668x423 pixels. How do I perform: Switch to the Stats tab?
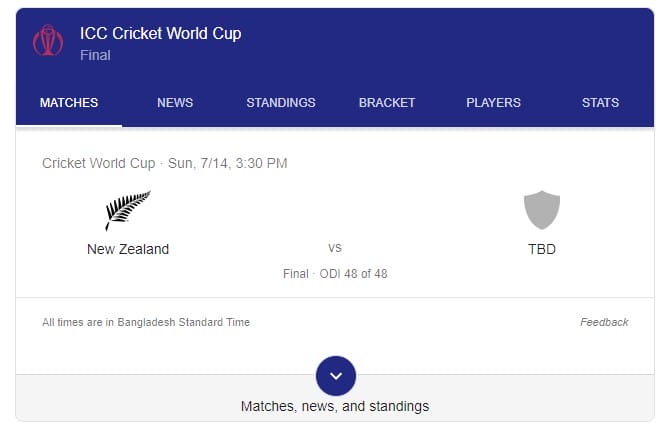[x=600, y=103]
